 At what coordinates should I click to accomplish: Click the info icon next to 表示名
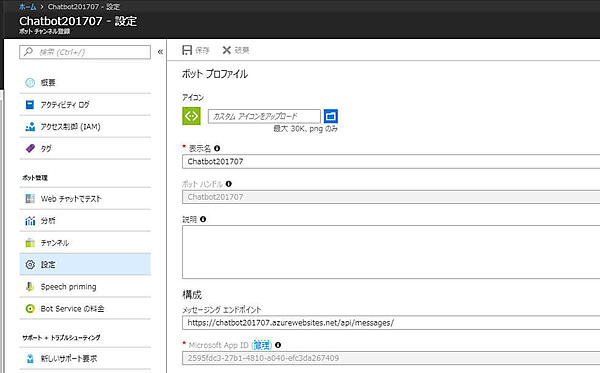[217, 148]
